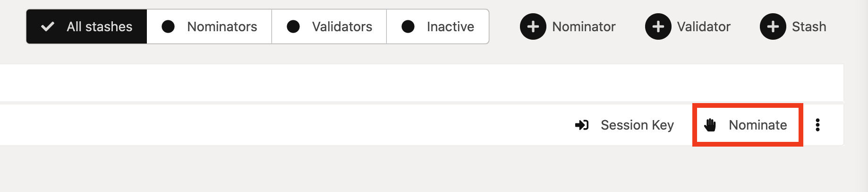This screenshot has height=192, width=868.
Task: Click the hand icon for Nominate
Action: [x=710, y=125]
